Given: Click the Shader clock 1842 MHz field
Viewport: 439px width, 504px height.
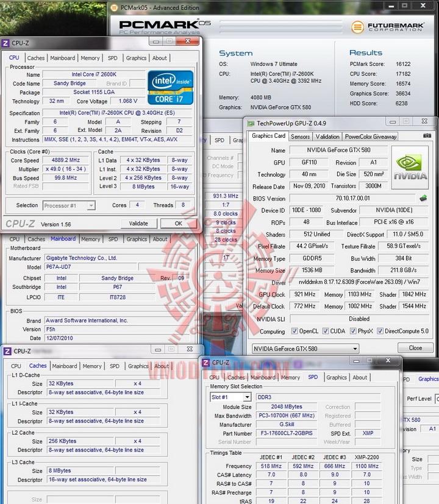Looking at the screenshot, I should 414,294.
